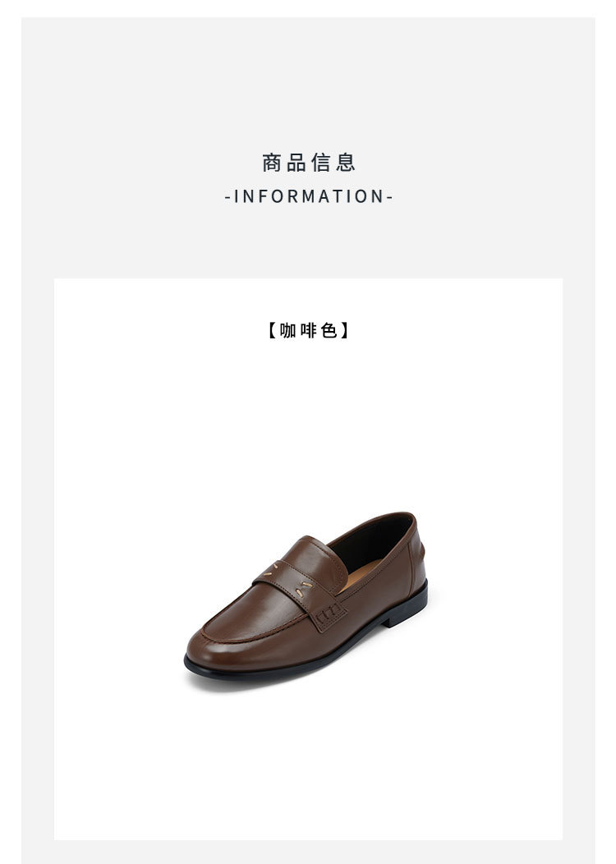
Task: Click the character 色 in the color label
Action: [x=329, y=331]
